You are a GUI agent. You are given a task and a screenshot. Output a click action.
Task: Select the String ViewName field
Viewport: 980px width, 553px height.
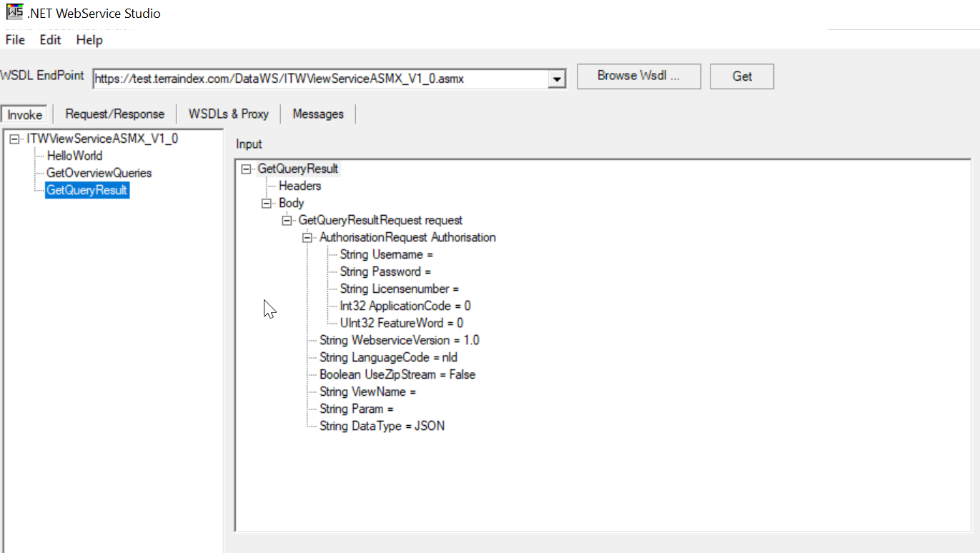367,392
